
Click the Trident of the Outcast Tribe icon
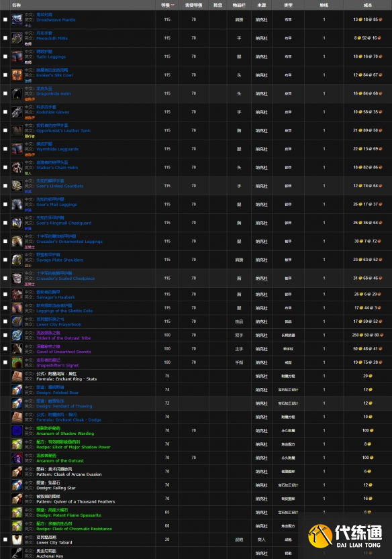(17, 335)
